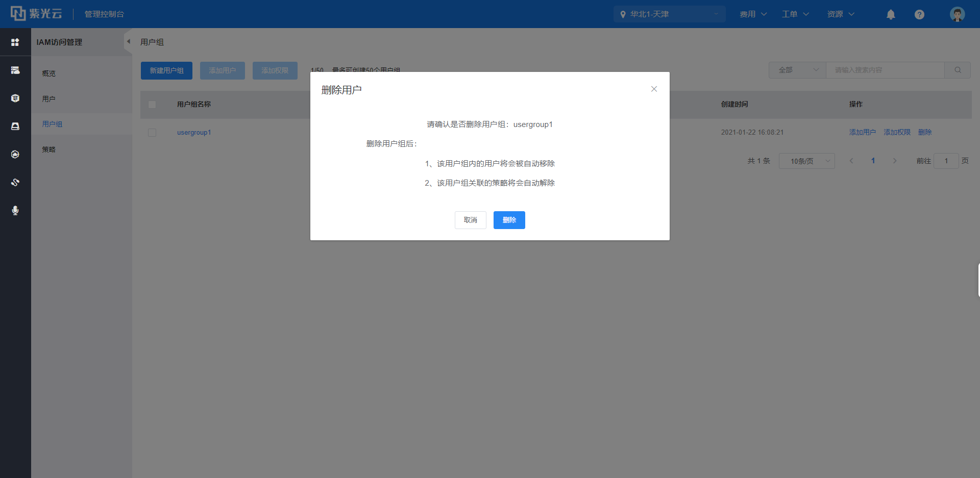Open the all-services grid icon in sidebar
Screen dimensions: 980x478
[x=15, y=42]
